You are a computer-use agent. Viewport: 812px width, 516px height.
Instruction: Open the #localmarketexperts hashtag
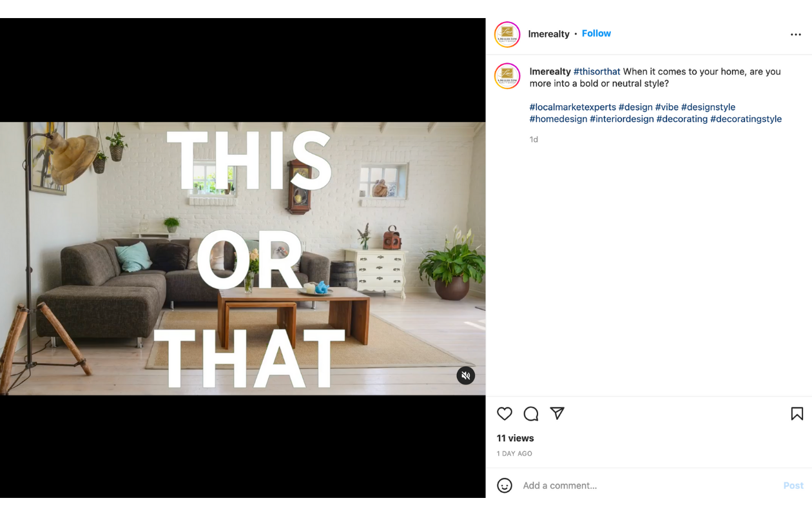(573, 107)
